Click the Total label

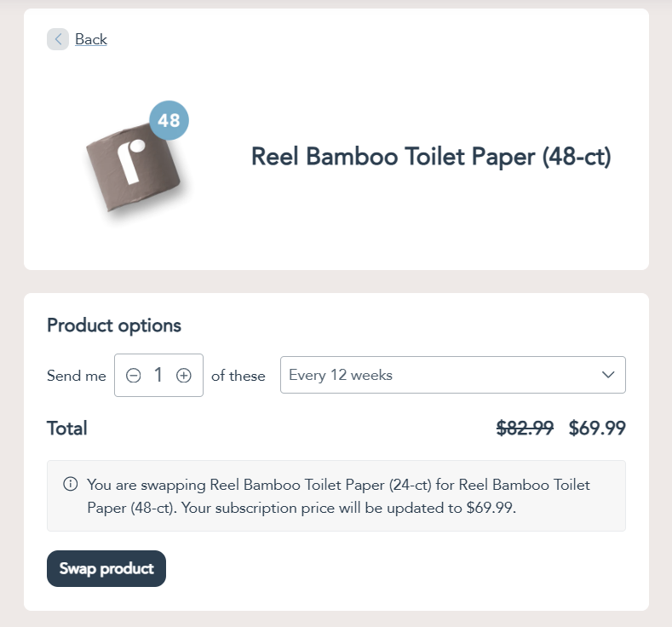point(67,429)
